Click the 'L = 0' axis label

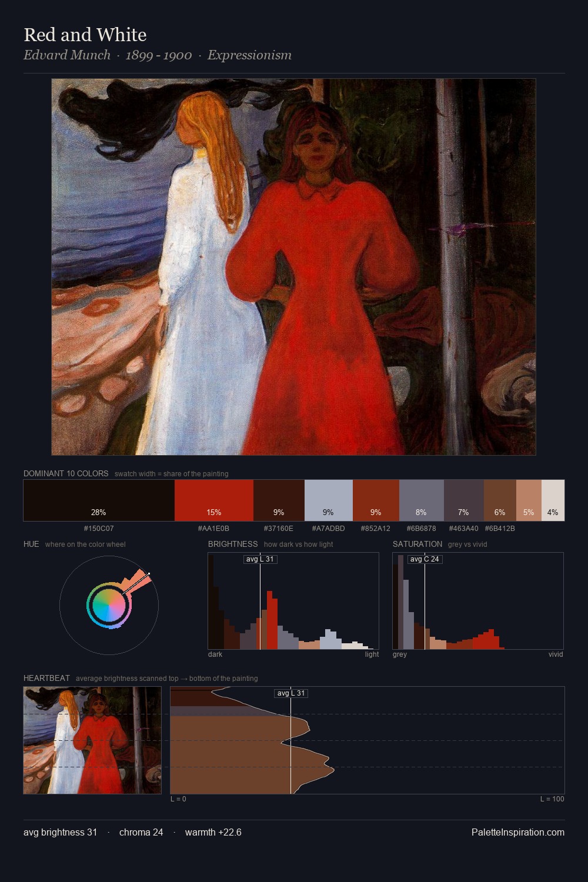tap(178, 799)
